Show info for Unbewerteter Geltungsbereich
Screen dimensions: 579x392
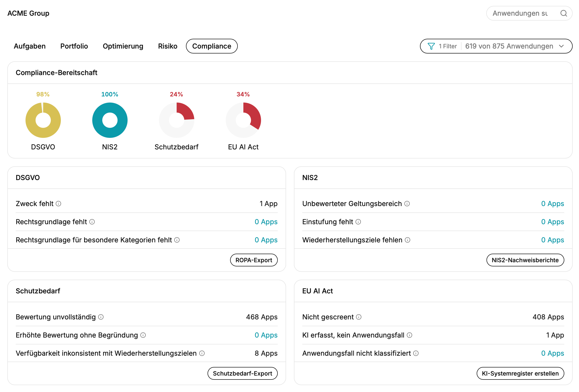pyautogui.click(x=407, y=204)
